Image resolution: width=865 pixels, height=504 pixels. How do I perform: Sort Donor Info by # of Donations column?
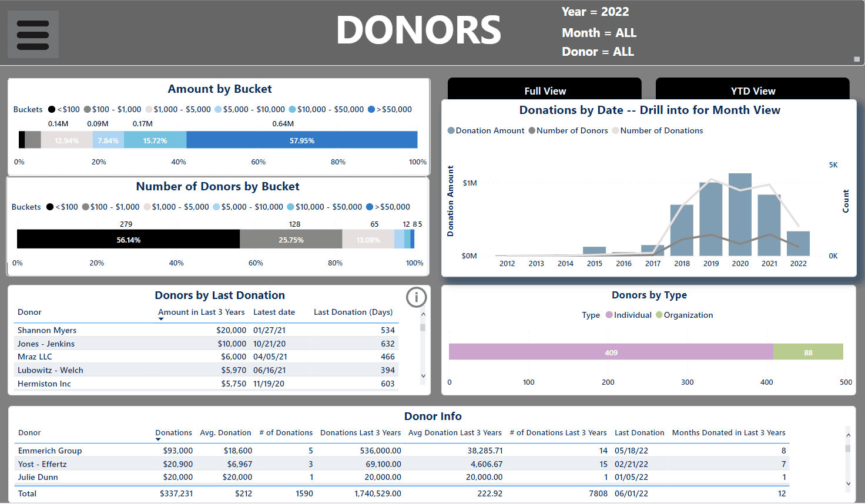pos(286,432)
